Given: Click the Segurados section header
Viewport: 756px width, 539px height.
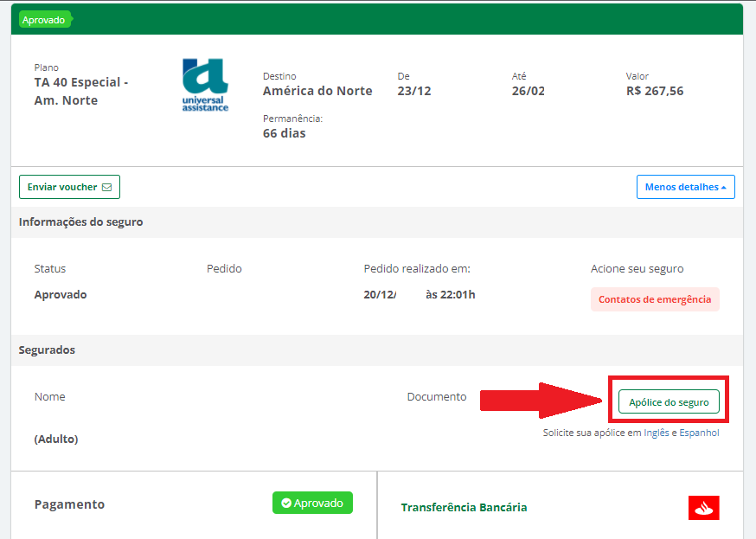Looking at the screenshot, I should click(x=47, y=350).
